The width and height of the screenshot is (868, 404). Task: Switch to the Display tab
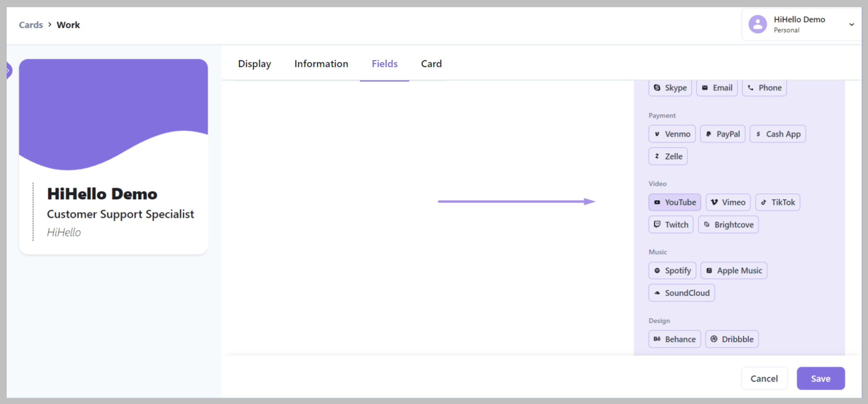click(x=254, y=64)
